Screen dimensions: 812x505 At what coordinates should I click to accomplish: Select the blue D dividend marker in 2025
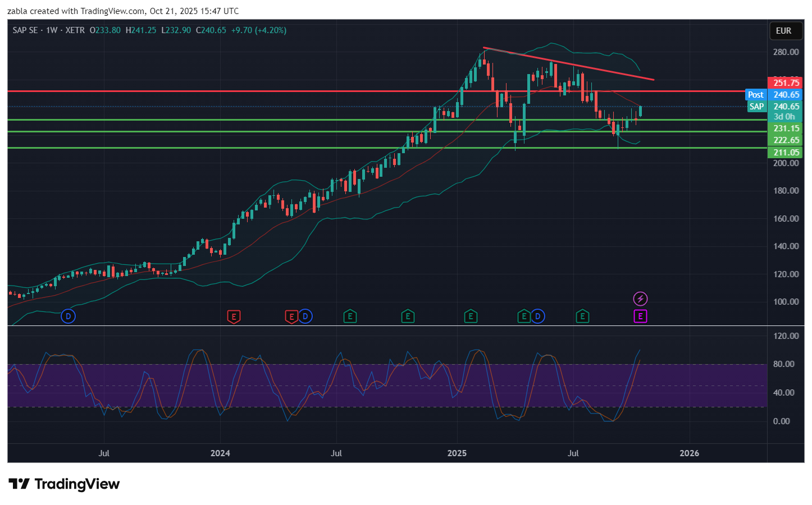tap(538, 316)
